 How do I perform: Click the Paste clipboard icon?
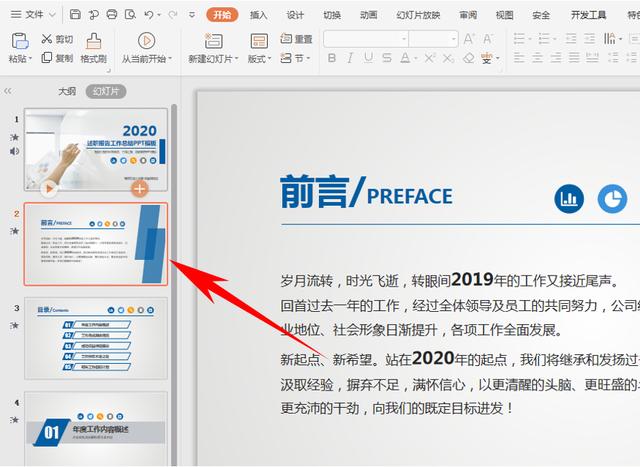point(20,41)
